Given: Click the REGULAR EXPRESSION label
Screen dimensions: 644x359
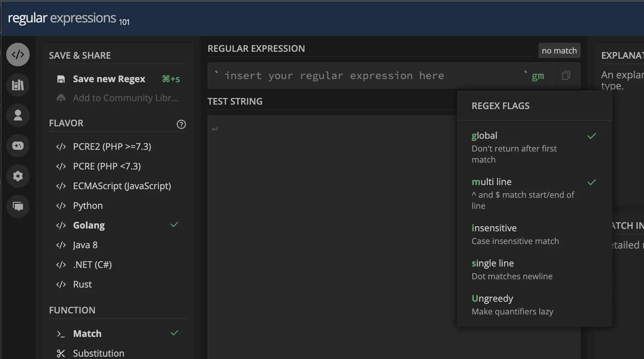Looking at the screenshot, I should click(256, 49).
